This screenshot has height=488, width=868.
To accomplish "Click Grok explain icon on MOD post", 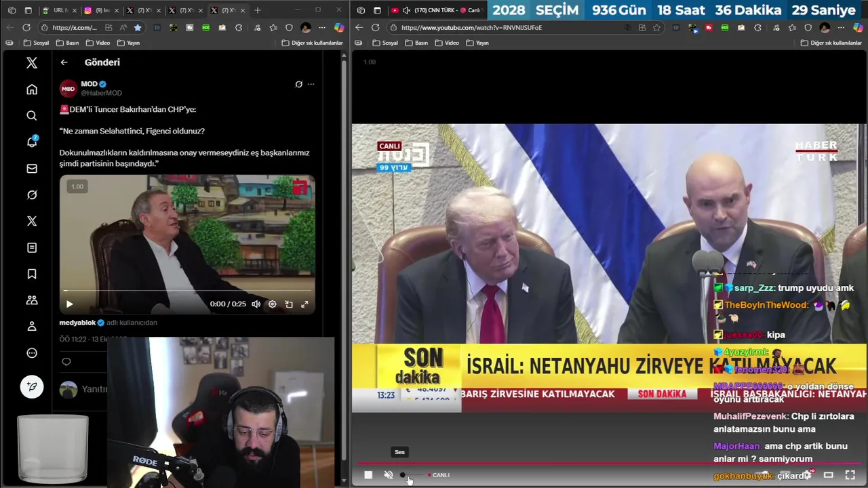I will click(298, 84).
